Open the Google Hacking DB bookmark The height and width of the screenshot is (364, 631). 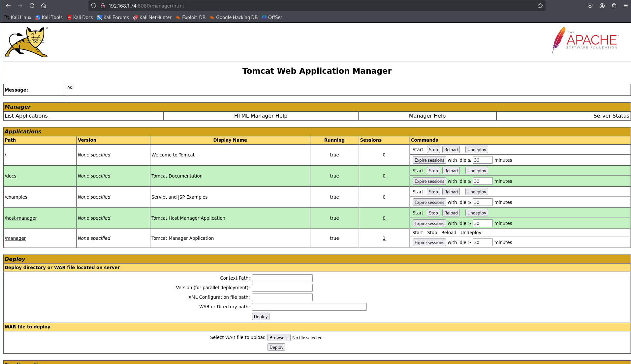(x=234, y=17)
